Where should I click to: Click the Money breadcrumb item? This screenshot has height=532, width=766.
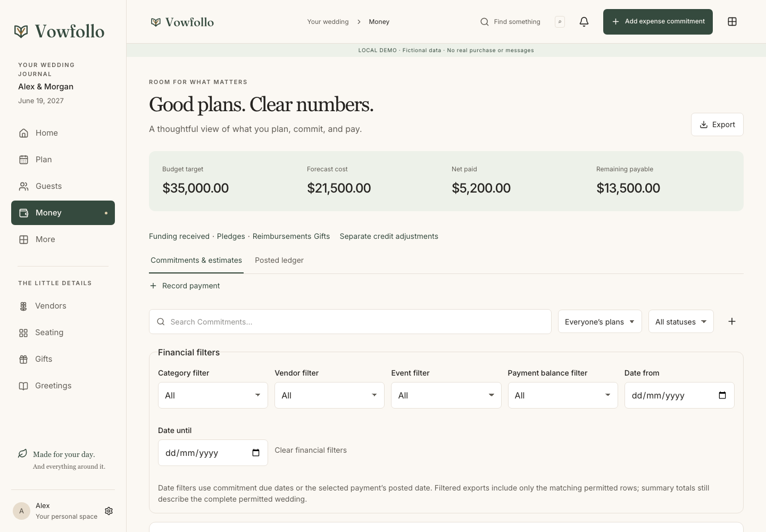click(379, 22)
